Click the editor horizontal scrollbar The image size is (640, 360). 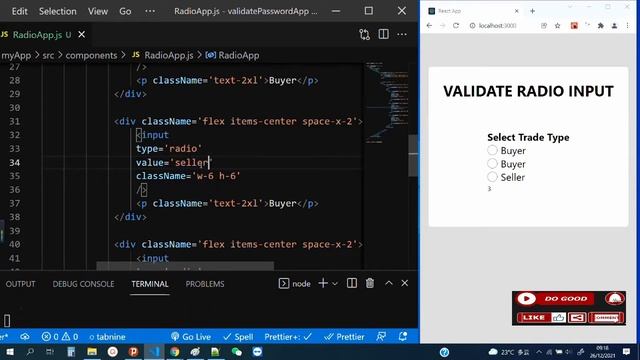pos(185,266)
